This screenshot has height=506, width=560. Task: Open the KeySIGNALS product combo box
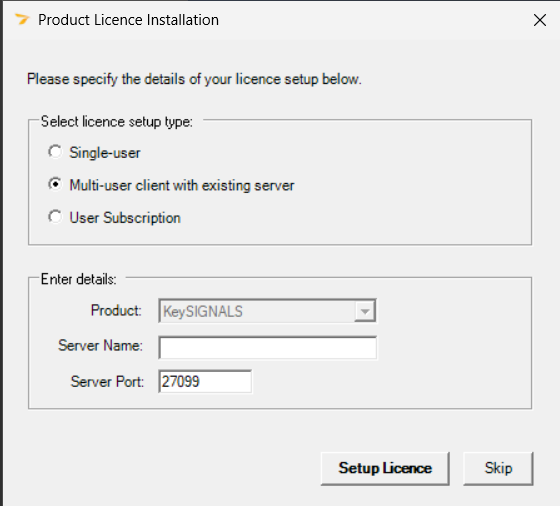coord(267,311)
